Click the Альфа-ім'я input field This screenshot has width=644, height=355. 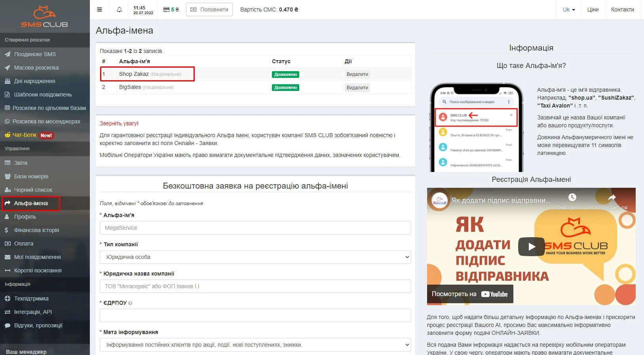(255, 228)
